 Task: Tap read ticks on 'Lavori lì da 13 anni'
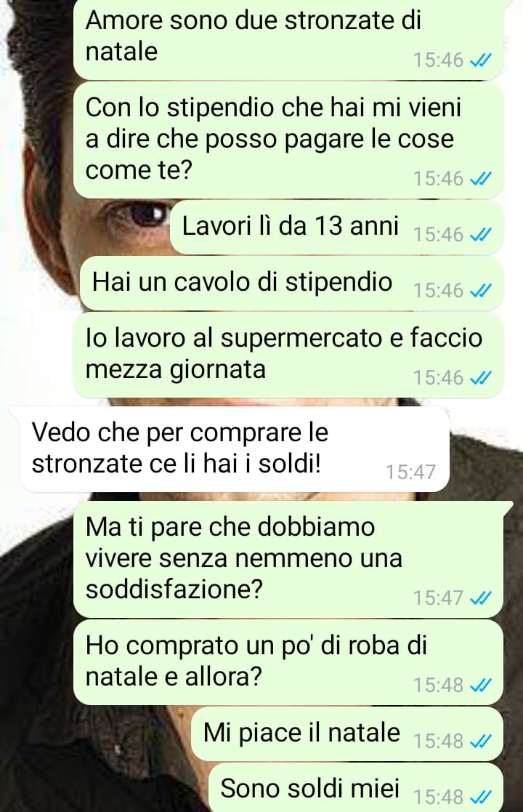[x=480, y=235]
